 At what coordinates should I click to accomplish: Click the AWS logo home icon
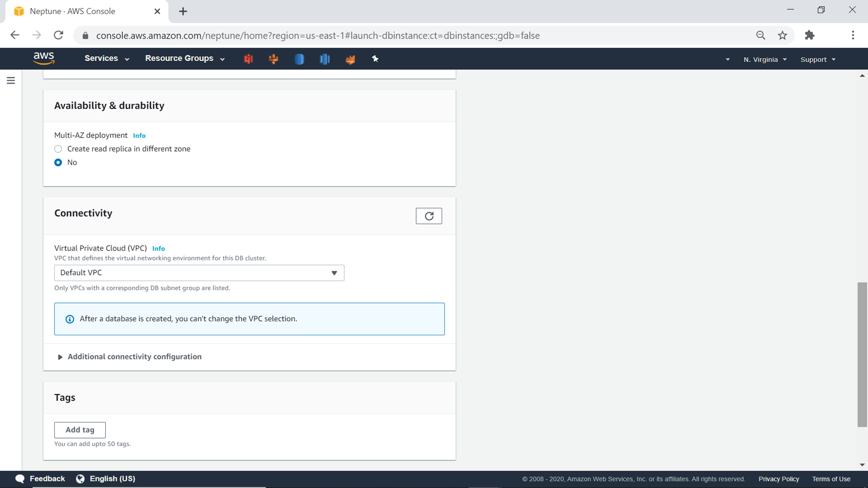(44, 58)
